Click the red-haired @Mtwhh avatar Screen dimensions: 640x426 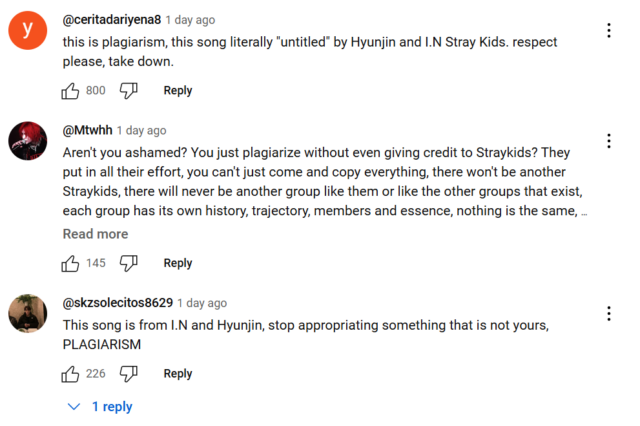27,142
